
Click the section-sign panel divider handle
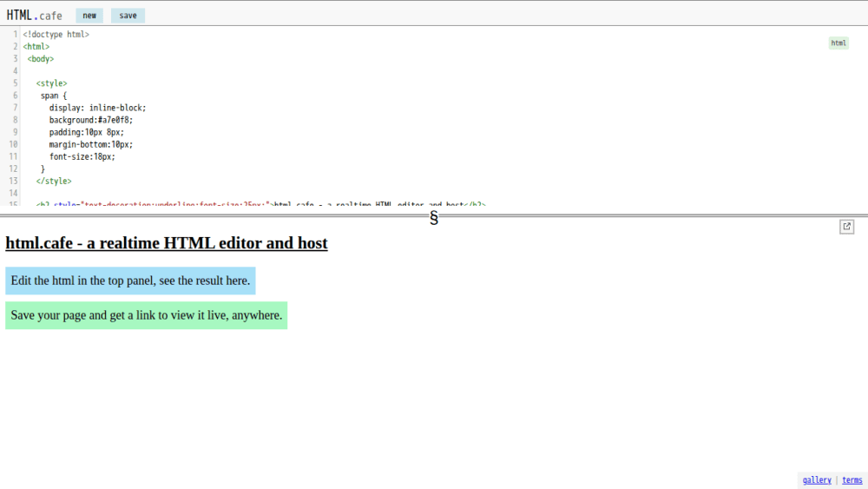(x=434, y=218)
